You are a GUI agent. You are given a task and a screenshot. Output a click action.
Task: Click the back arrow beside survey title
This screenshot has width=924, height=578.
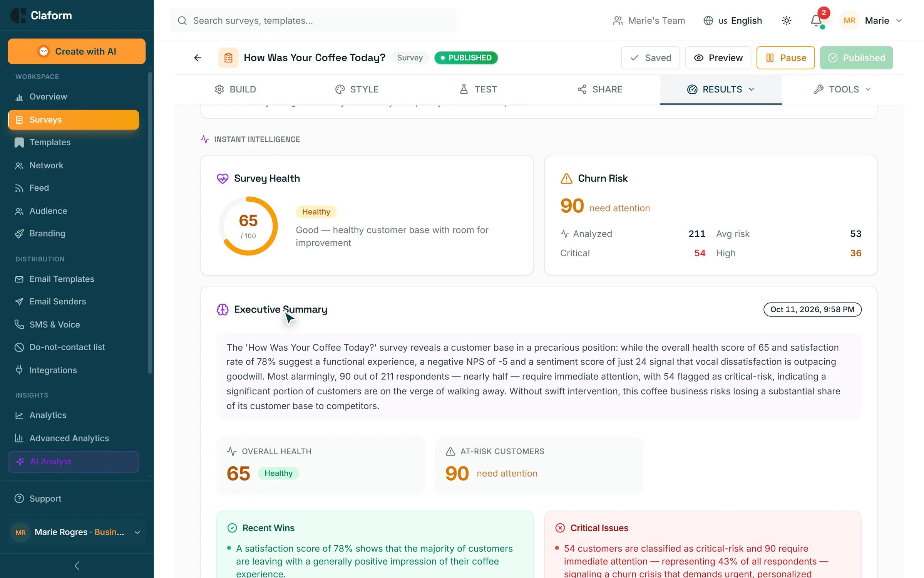[x=198, y=58]
